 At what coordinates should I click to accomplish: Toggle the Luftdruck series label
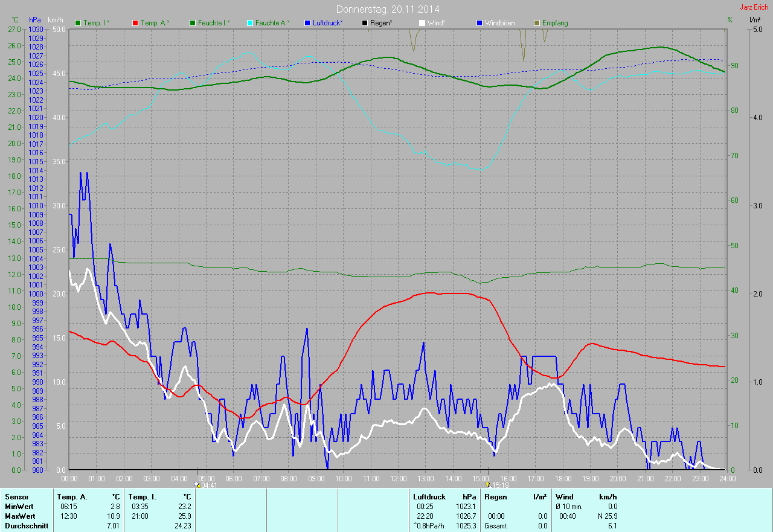click(327, 23)
